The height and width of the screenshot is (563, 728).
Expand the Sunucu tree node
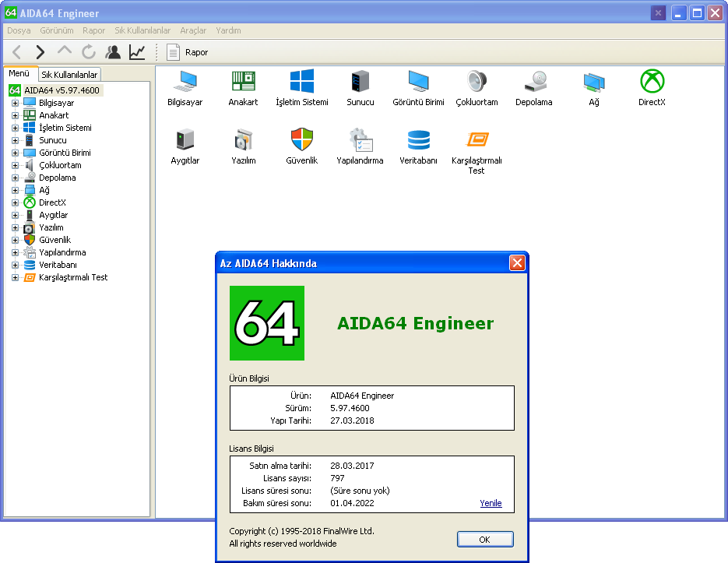[15, 141]
